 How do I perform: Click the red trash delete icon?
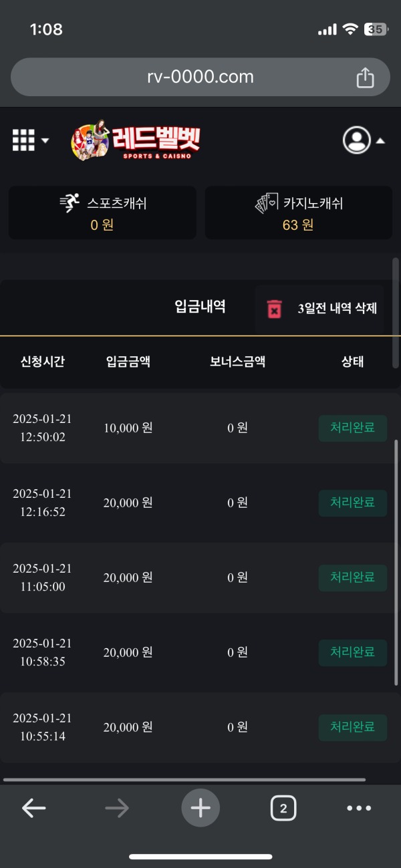coord(274,307)
